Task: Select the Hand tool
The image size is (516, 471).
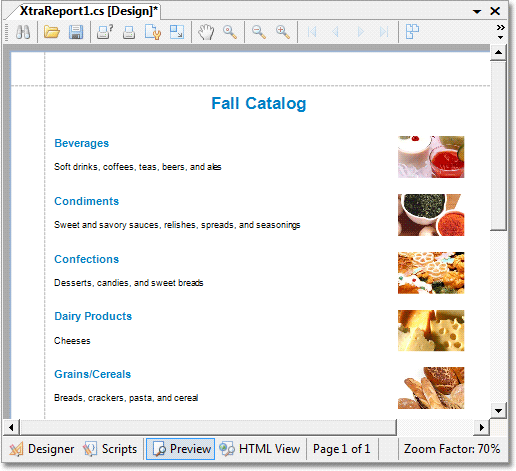Action: tap(206, 32)
